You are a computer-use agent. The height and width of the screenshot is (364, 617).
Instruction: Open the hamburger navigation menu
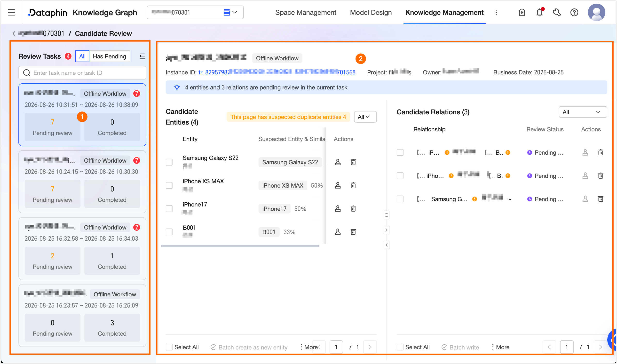click(11, 12)
